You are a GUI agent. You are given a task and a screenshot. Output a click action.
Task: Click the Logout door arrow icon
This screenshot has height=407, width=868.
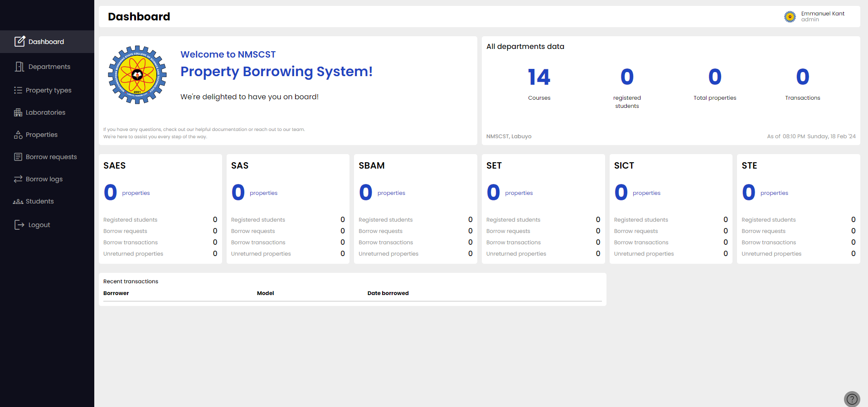point(19,225)
